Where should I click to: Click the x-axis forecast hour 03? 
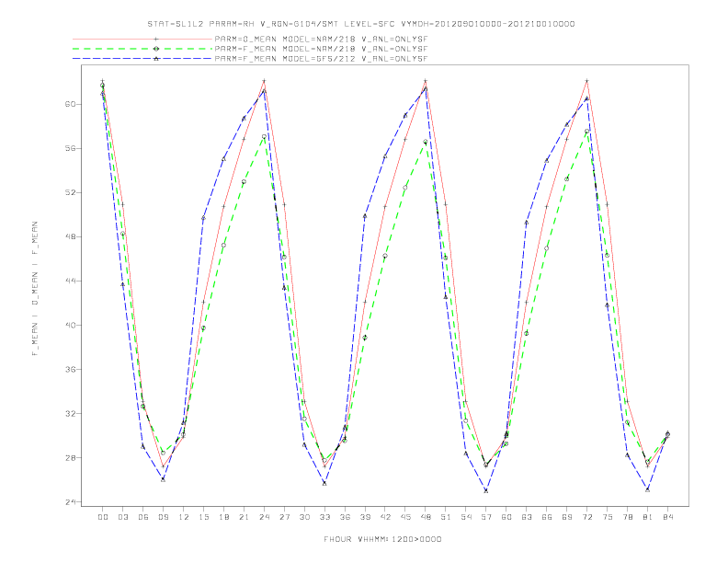coord(122,517)
